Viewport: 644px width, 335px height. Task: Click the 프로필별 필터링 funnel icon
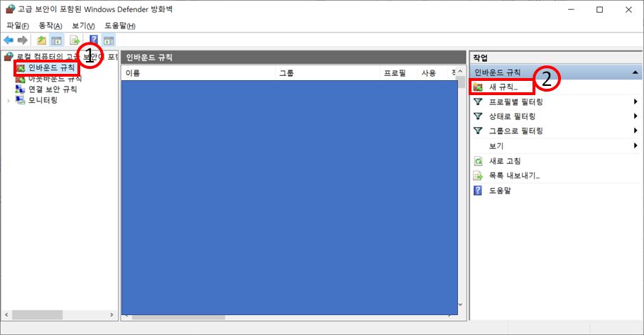(478, 101)
